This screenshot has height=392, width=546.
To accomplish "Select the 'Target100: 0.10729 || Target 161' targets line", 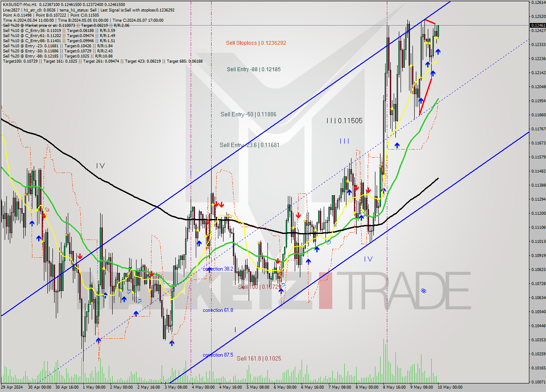I will [x=102, y=61].
